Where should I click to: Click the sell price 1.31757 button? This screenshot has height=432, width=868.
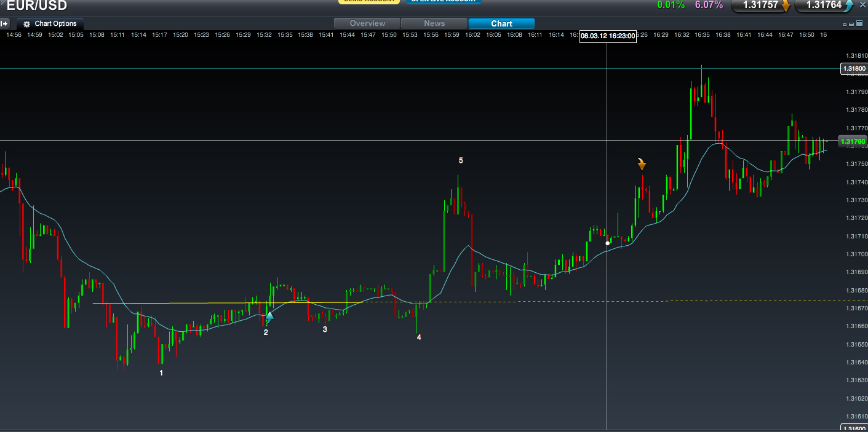[x=761, y=6]
